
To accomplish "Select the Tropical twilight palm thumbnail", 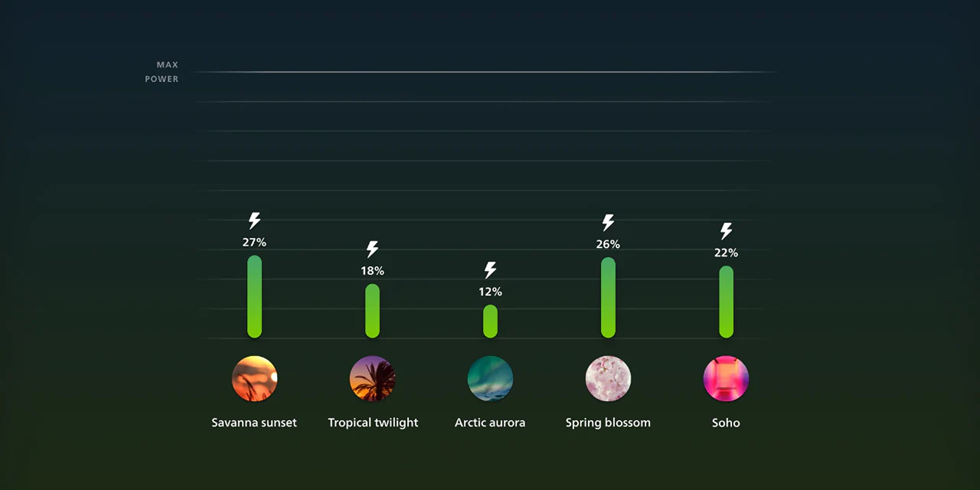I will pos(372,379).
